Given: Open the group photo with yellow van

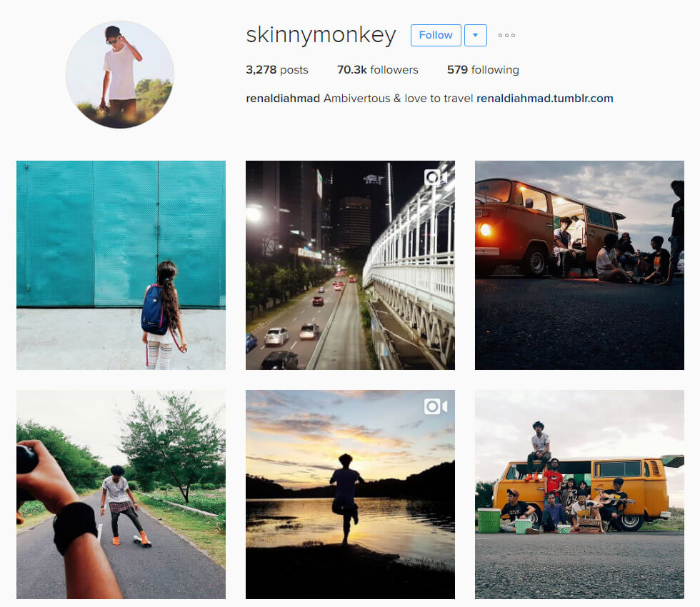Looking at the screenshot, I should 579,494.
